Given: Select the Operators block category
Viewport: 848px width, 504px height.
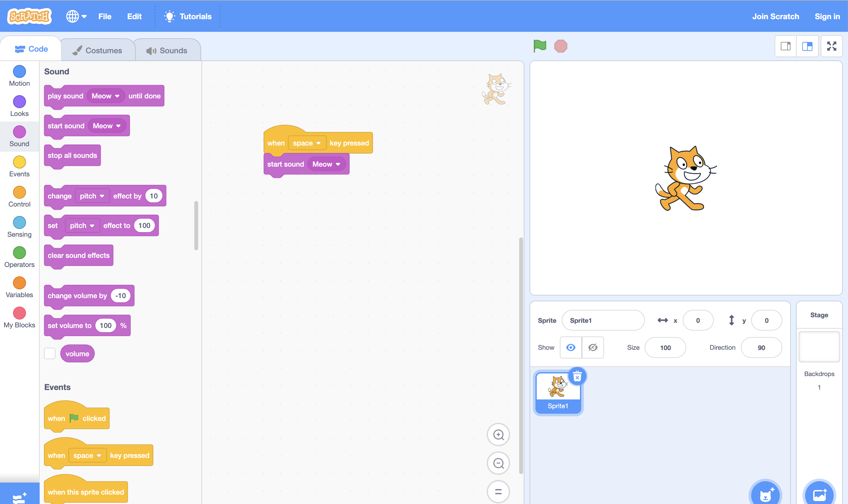Looking at the screenshot, I should (19, 258).
